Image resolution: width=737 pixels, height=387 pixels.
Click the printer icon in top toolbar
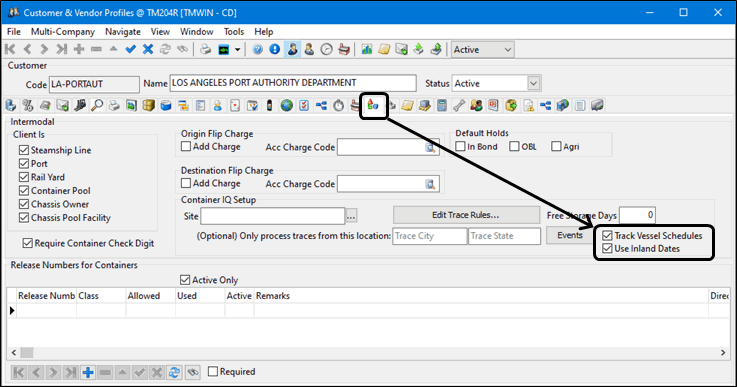[205, 49]
